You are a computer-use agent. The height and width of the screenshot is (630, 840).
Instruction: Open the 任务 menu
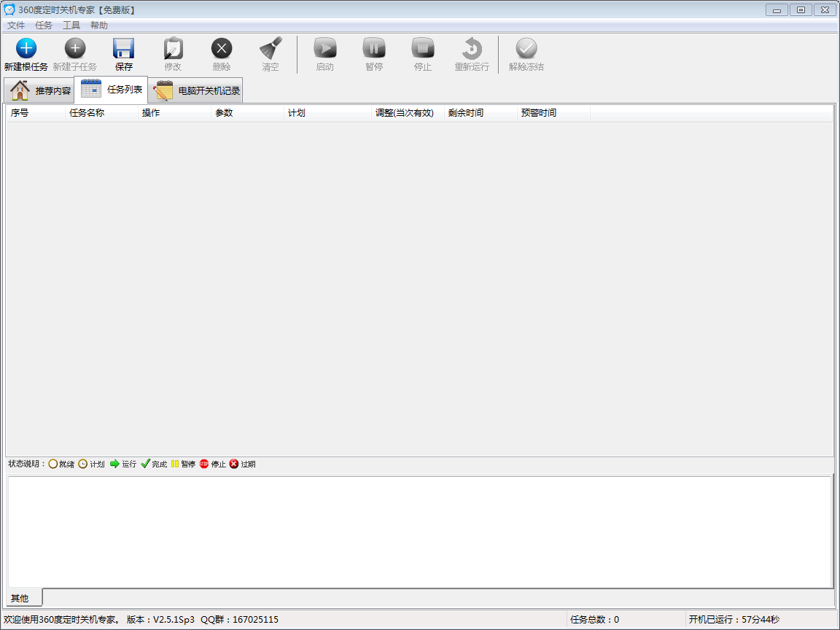pyautogui.click(x=44, y=26)
